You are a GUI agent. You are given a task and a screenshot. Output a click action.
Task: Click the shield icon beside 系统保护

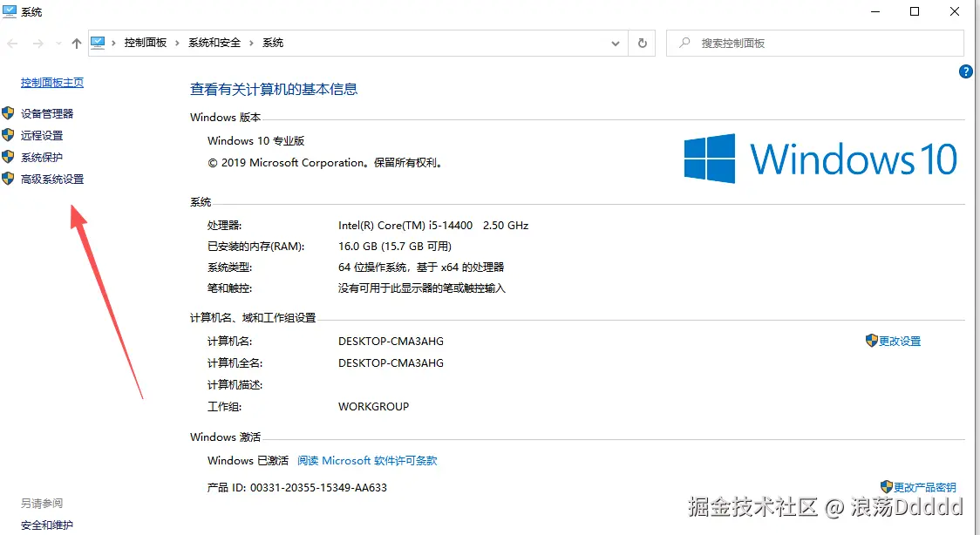pos(8,157)
